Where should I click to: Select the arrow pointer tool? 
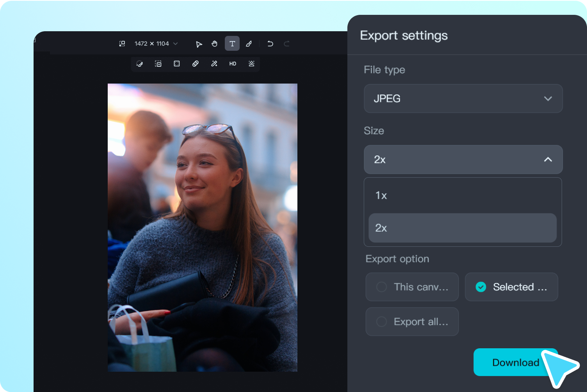pyautogui.click(x=199, y=44)
